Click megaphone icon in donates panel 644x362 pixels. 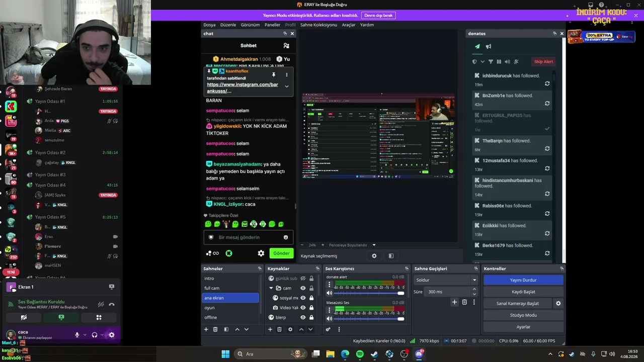pos(488,47)
